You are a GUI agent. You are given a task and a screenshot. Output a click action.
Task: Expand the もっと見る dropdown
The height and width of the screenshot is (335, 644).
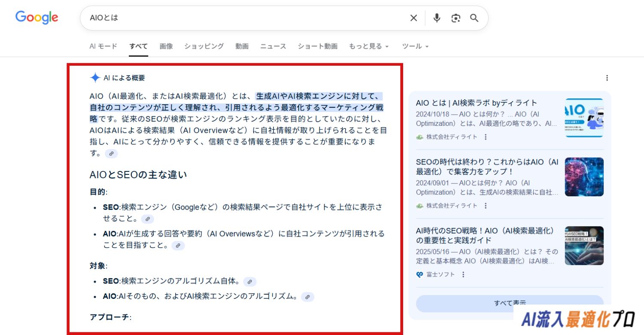pos(368,46)
